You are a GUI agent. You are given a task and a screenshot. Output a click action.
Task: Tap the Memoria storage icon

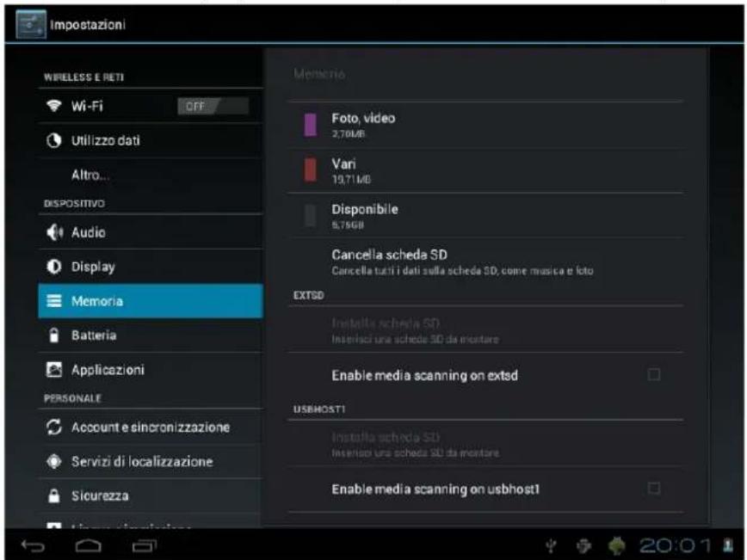point(54,300)
